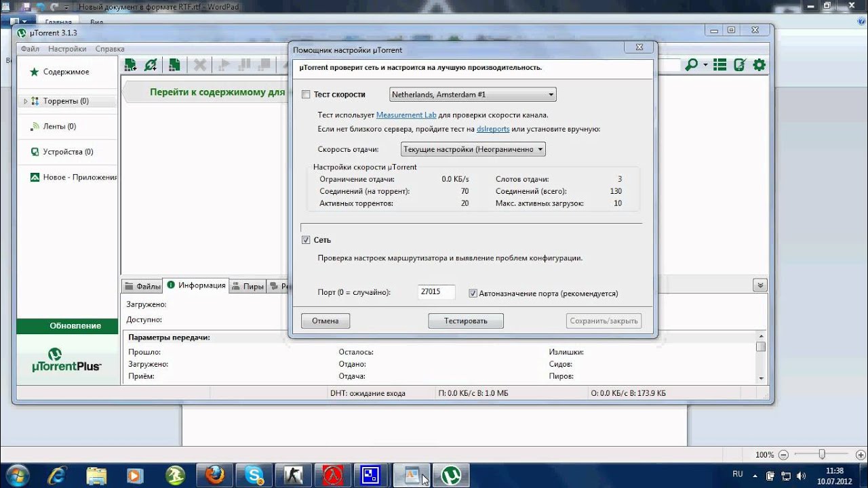Click the DHT: ожидание входа status

pos(368,393)
